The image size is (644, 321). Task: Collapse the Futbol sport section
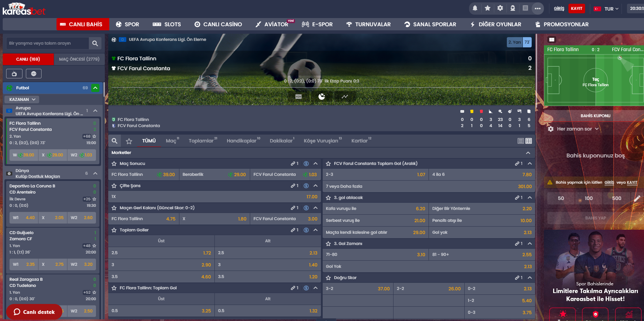pyautogui.click(x=95, y=88)
